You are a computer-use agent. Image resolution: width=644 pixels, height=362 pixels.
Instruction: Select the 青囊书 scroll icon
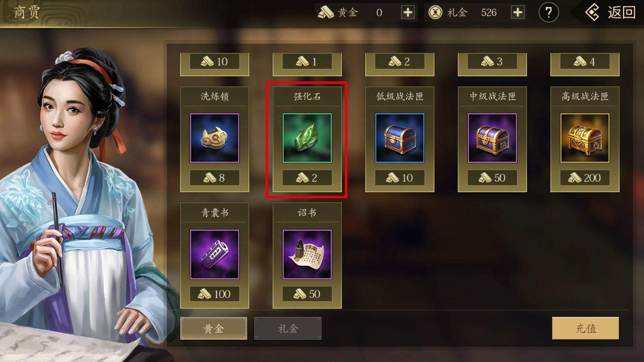[x=215, y=255]
